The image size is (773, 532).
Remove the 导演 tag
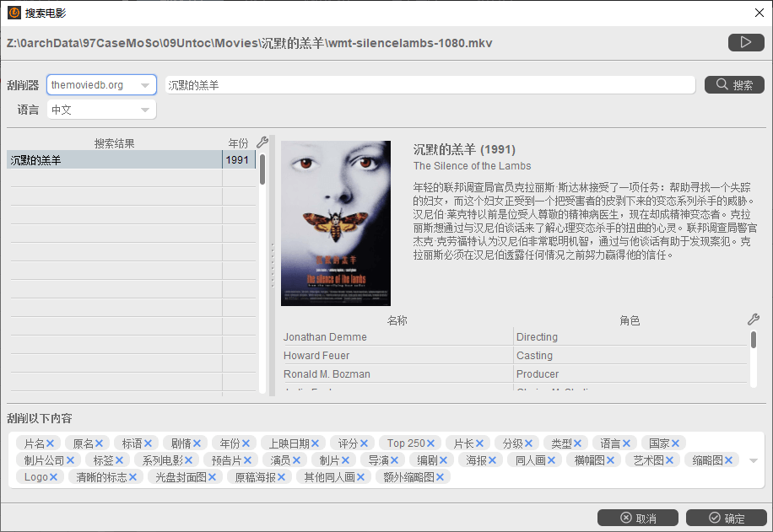coord(394,460)
